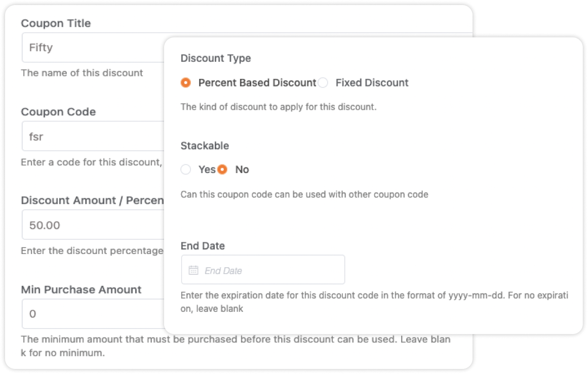The image size is (588, 374).
Task: Click the No label under Stackable
Action: coord(242,170)
